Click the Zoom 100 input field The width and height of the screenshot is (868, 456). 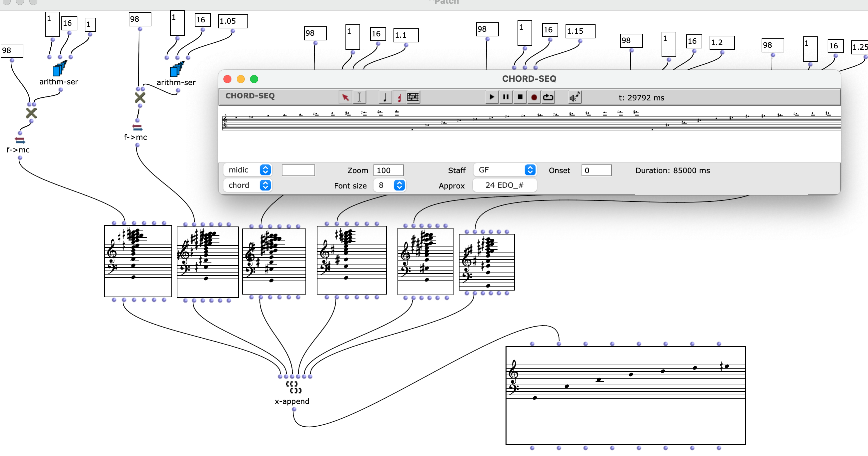click(x=388, y=170)
